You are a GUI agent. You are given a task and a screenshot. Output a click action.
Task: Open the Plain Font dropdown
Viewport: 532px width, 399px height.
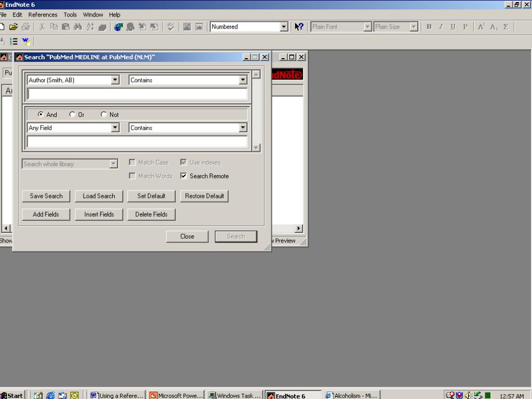367,27
